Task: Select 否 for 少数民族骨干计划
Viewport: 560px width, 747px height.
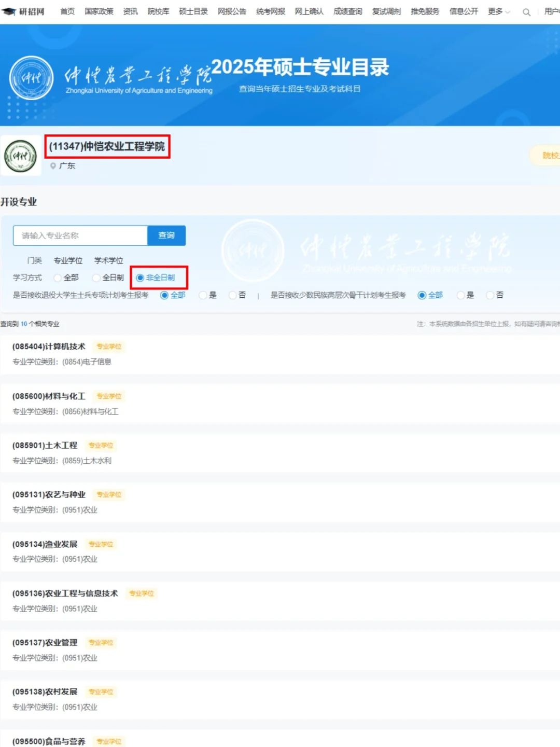Action: [490, 295]
